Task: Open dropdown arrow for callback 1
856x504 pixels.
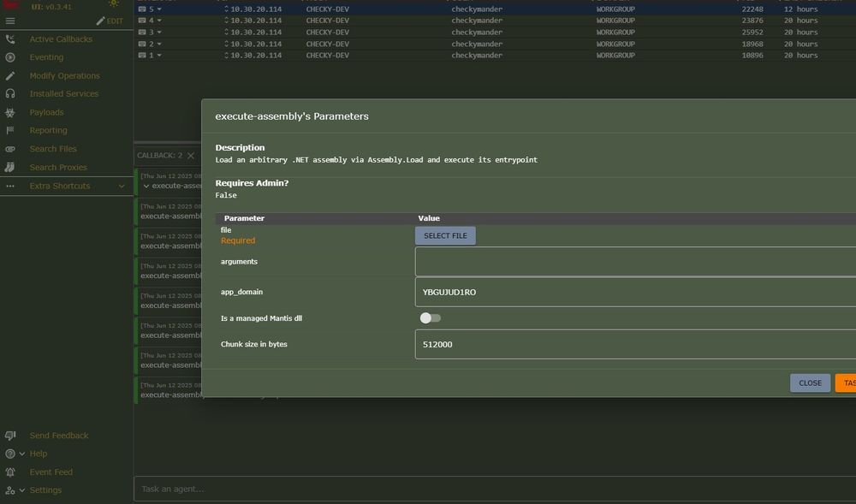Action: pos(159,55)
